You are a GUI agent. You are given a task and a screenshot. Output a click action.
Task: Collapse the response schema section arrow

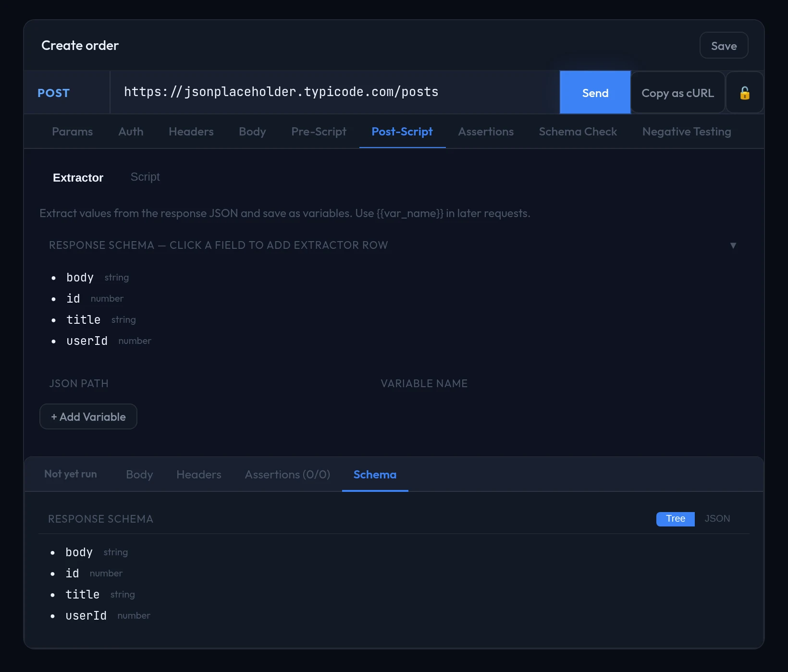[733, 245]
